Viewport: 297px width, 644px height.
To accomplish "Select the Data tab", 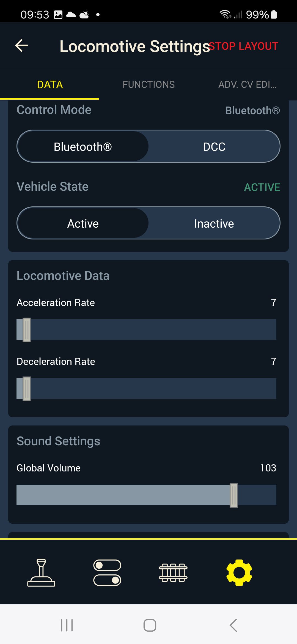I will click(50, 84).
